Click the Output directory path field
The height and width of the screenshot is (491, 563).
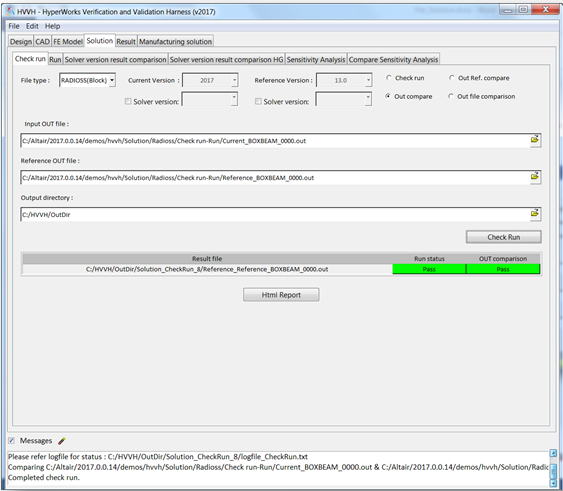(275, 214)
